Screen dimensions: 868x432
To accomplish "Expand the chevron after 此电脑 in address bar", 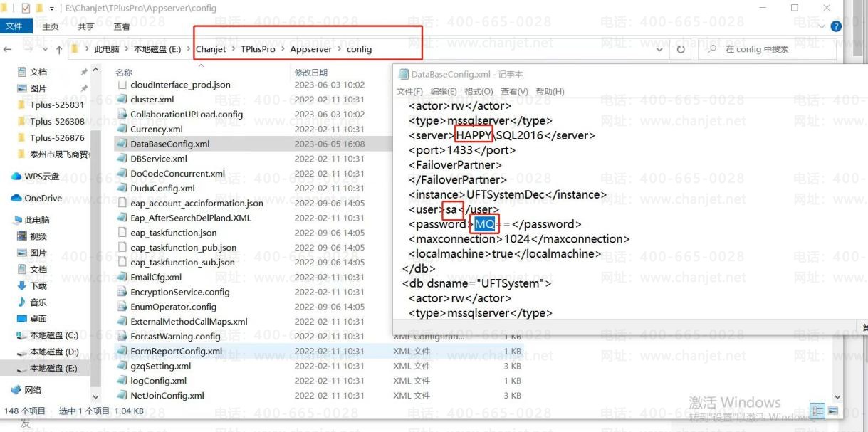I will [126, 49].
